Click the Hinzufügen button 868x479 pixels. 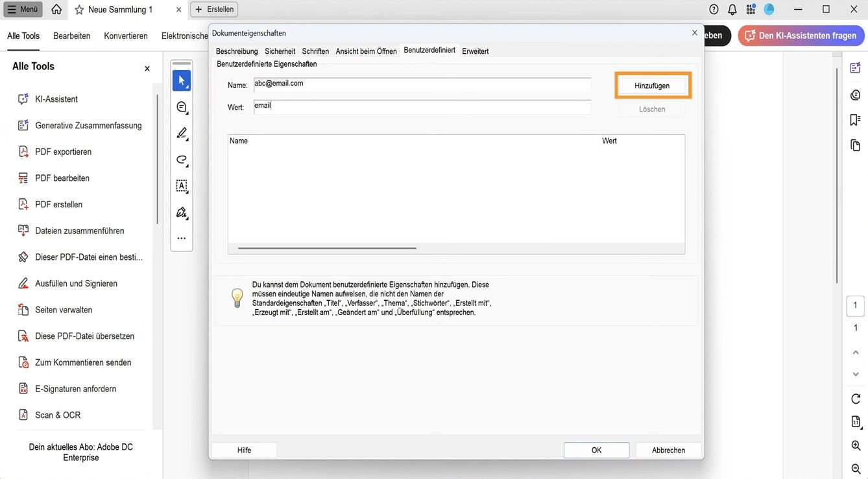tap(652, 86)
